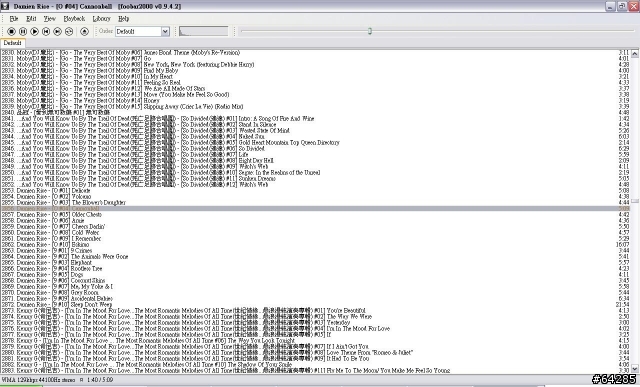Open the File menu
The height and width of the screenshot is (387, 640).
[14, 19]
